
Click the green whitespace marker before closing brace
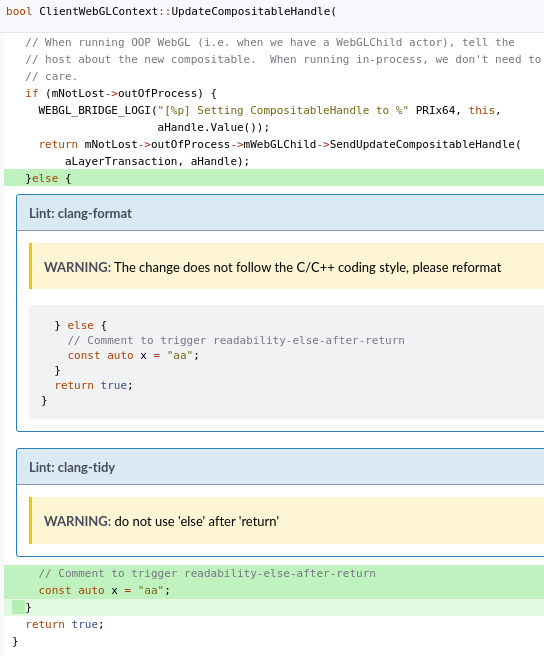click(x=18, y=607)
